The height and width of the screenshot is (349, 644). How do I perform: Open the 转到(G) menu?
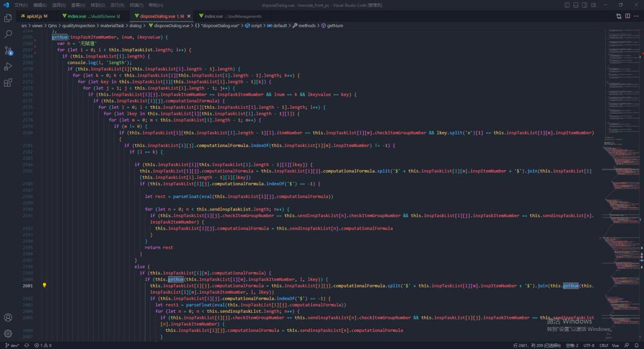(x=98, y=5)
